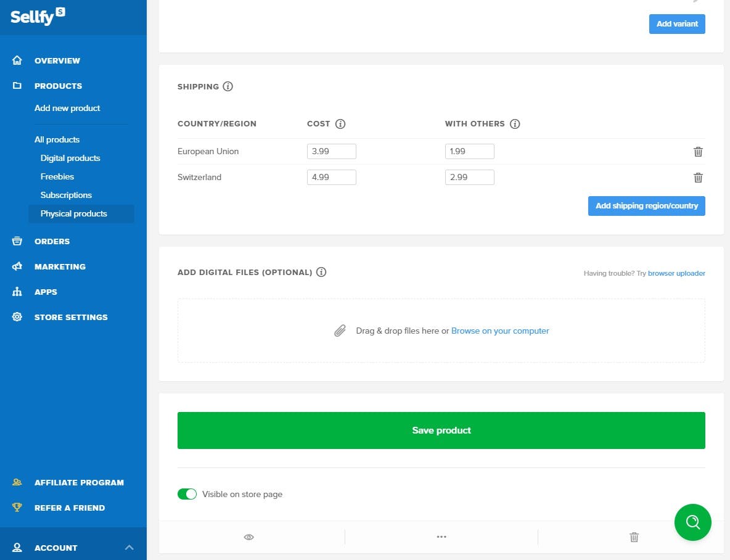Click the Overview home icon

point(16,60)
